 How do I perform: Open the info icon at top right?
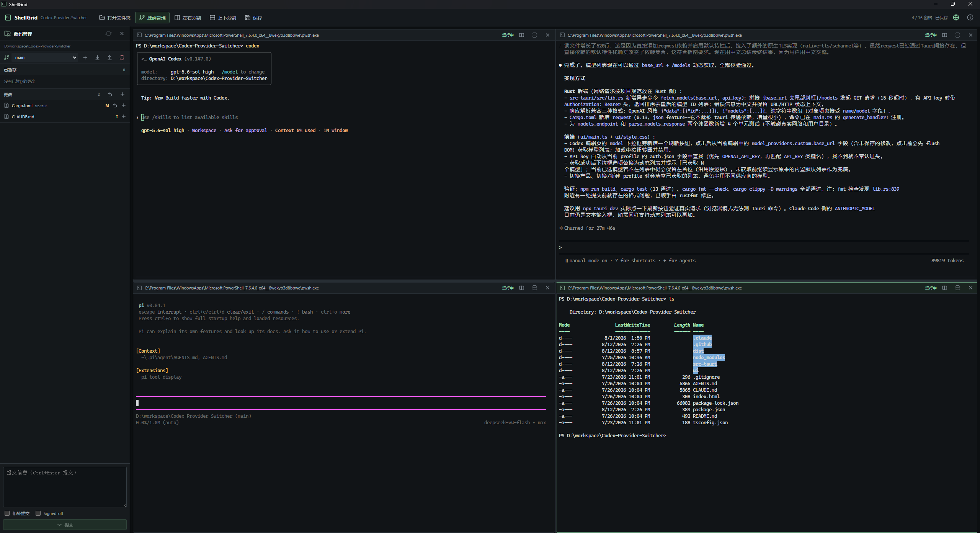pyautogui.click(x=970, y=18)
